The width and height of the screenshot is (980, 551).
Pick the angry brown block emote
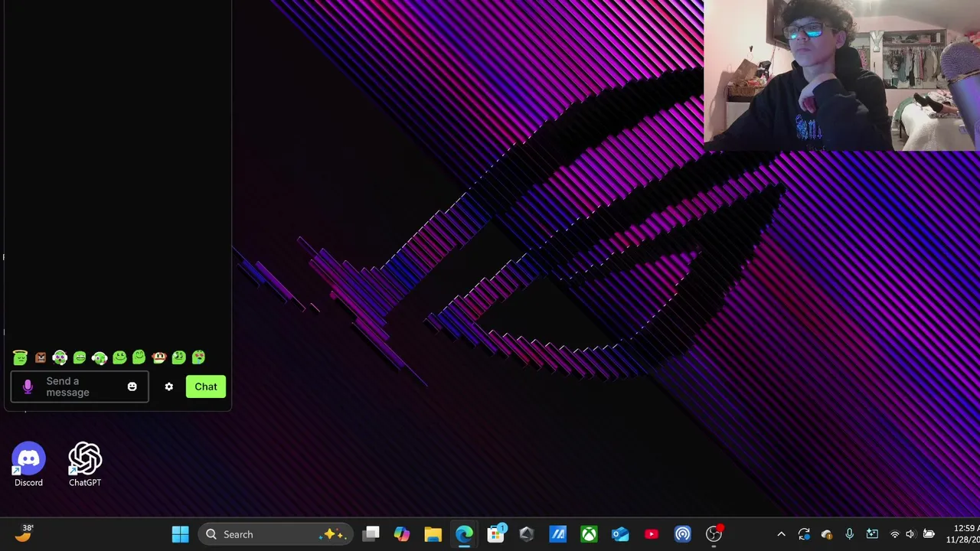click(41, 357)
